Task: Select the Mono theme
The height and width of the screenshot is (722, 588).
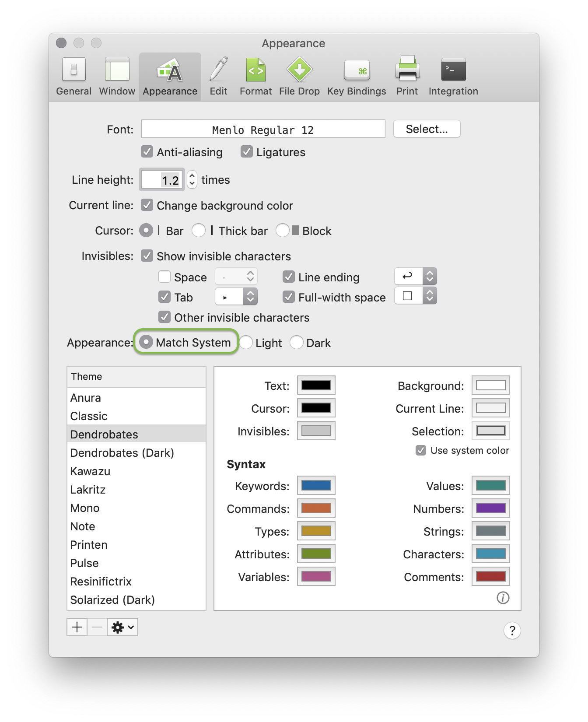Action: pos(136,508)
